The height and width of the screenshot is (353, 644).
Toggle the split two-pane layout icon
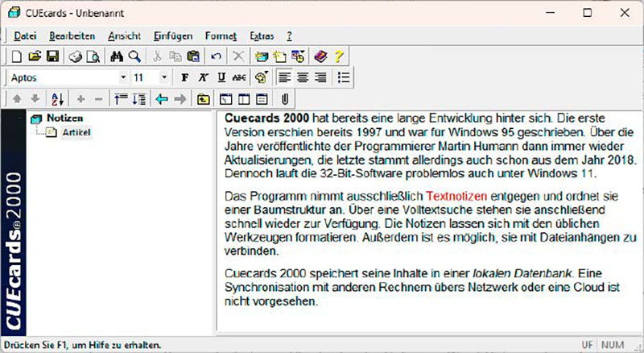244,99
